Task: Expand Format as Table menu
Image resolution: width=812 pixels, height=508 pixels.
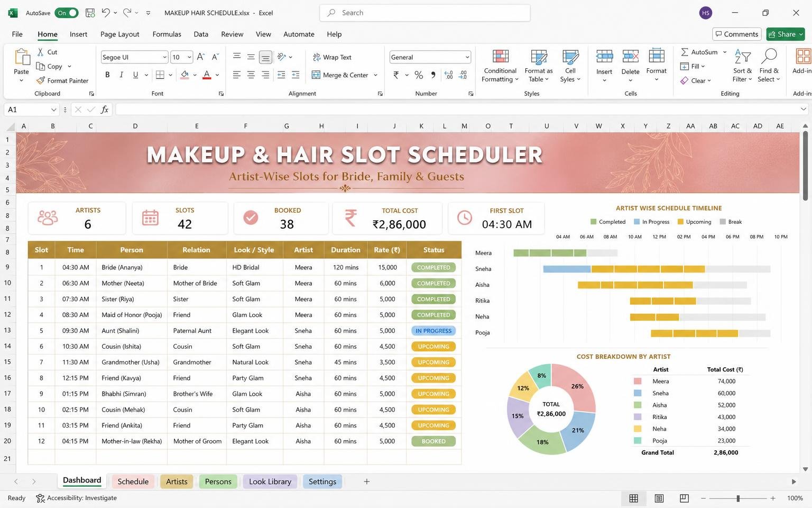Action: 538,66
